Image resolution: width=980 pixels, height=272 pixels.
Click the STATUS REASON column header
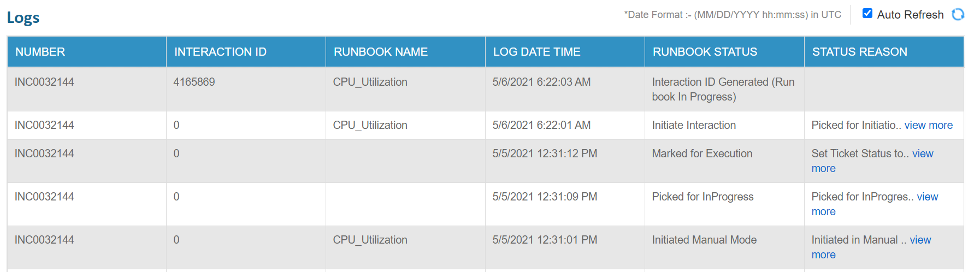[859, 52]
